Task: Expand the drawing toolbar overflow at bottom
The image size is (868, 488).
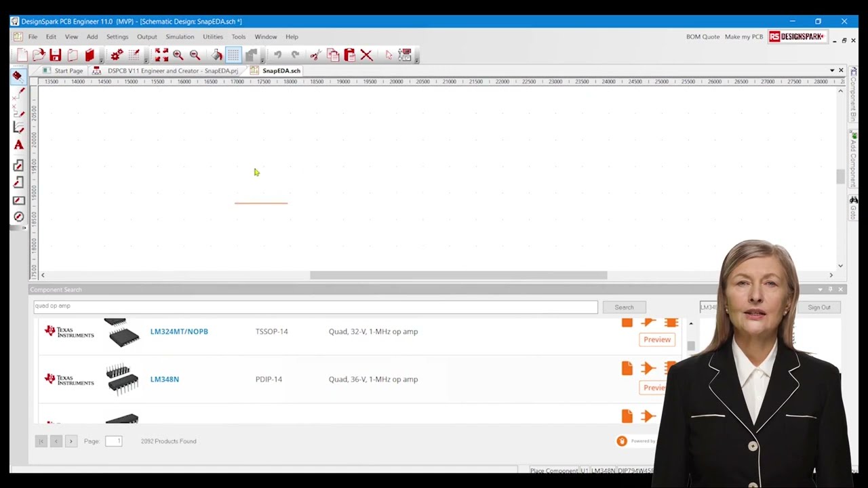Action: (x=24, y=228)
